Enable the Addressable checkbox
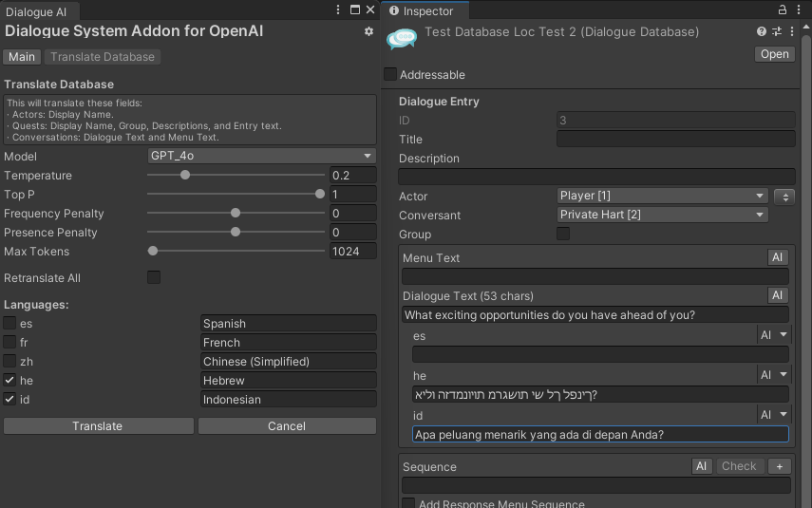 click(x=390, y=74)
